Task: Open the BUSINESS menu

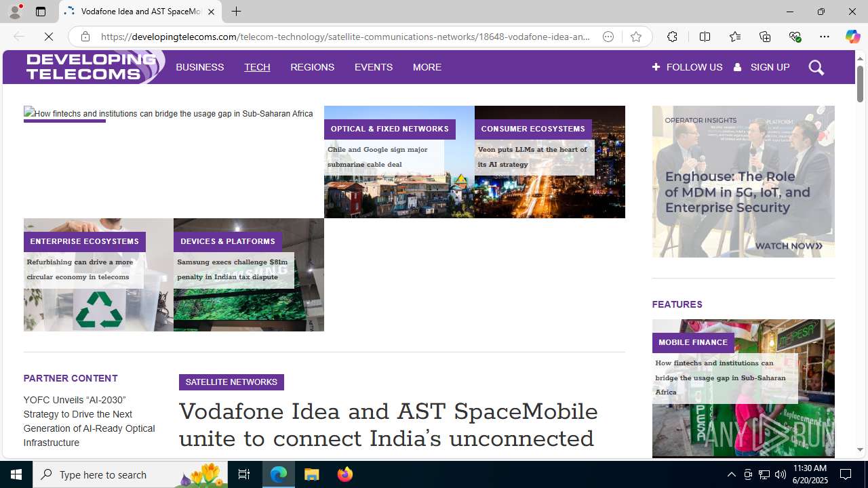Action: pos(199,67)
